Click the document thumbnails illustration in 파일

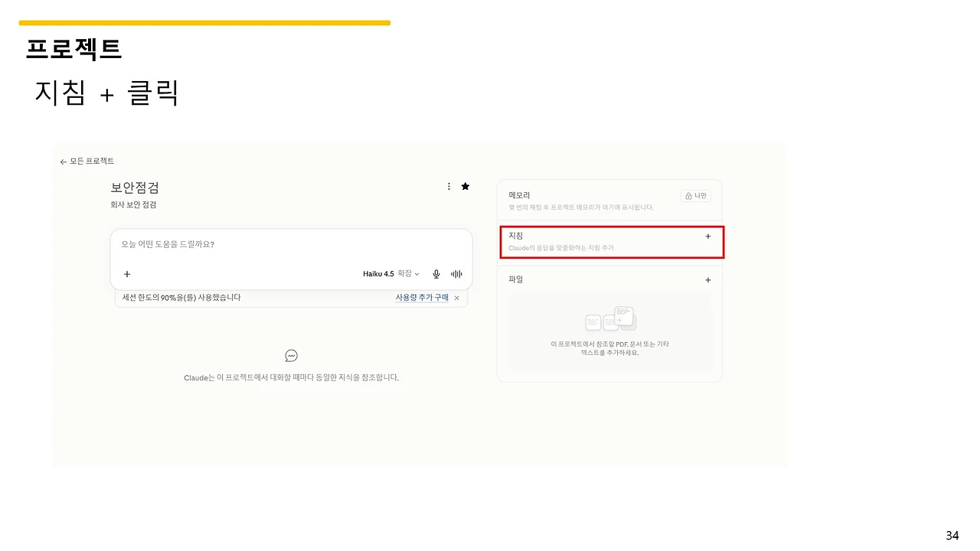610,319
